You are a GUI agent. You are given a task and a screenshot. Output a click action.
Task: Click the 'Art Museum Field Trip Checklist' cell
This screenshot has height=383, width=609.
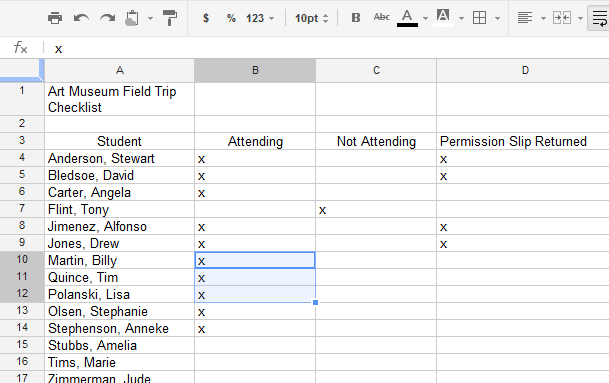point(120,99)
